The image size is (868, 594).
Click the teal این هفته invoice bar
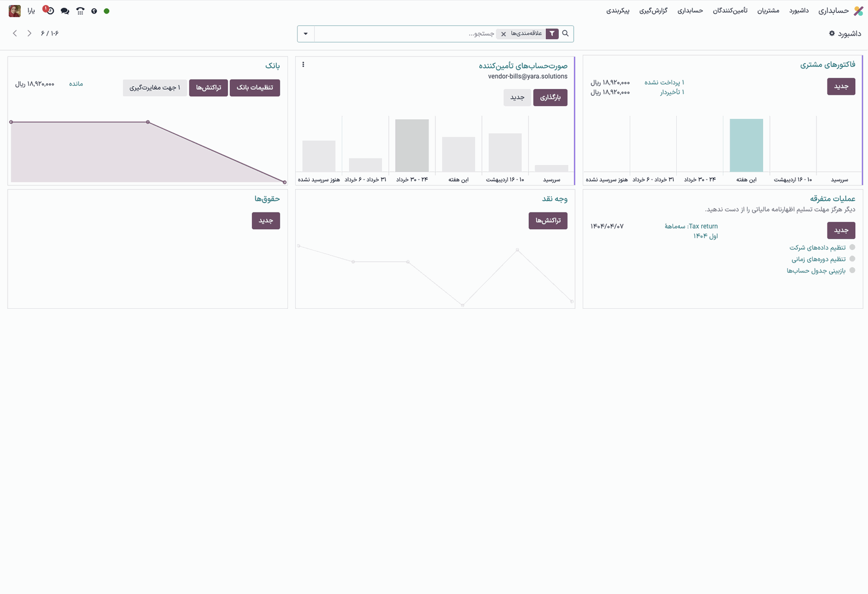pos(746,145)
